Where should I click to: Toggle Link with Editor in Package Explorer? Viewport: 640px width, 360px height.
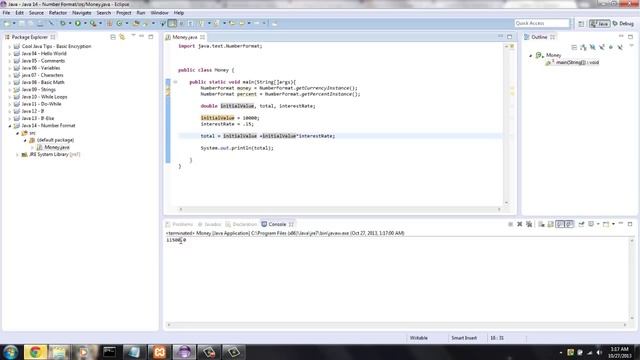point(122,37)
